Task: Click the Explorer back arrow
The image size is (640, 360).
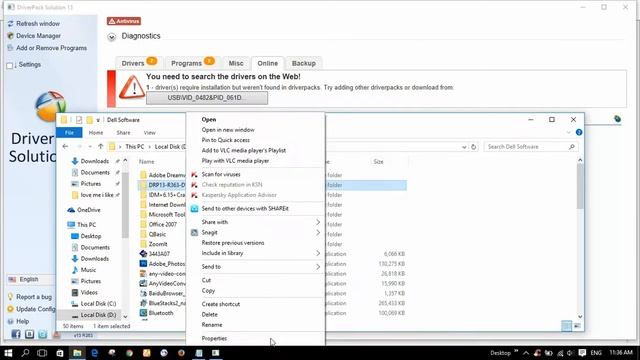Action: click(x=65, y=147)
